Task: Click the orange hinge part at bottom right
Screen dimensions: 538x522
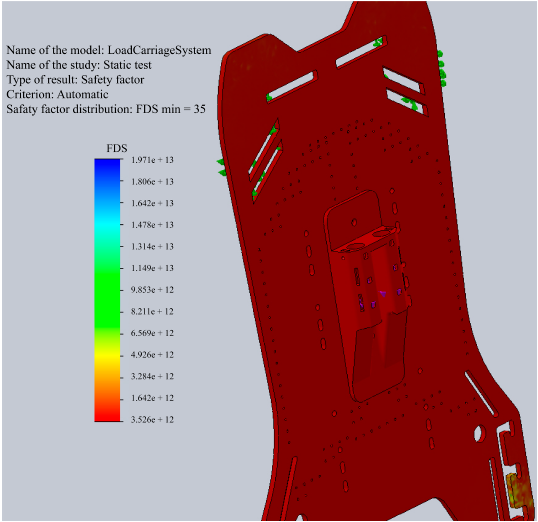Action: pos(520,491)
